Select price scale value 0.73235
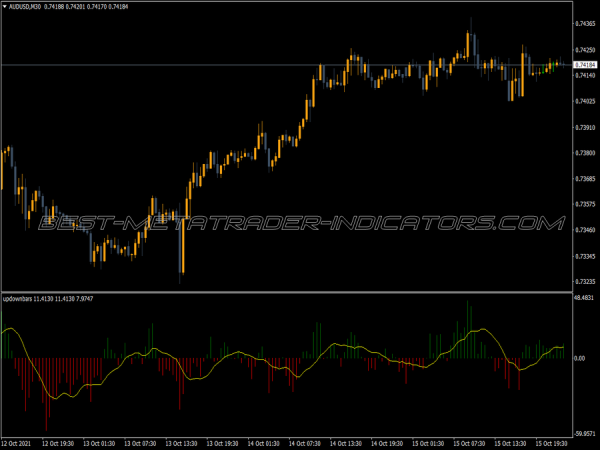Screen dimensions: 600x450 tap(585, 282)
